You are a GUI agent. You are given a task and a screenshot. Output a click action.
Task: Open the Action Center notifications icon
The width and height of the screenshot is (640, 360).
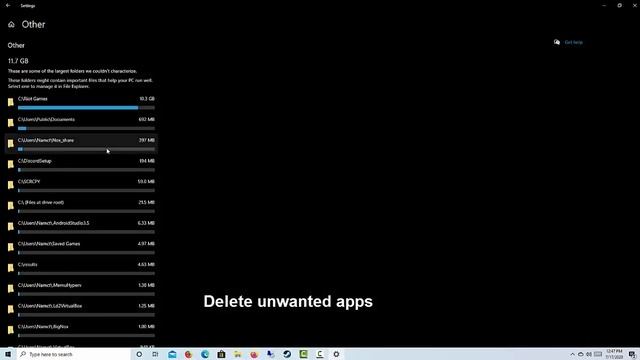[x=632, y=354]
